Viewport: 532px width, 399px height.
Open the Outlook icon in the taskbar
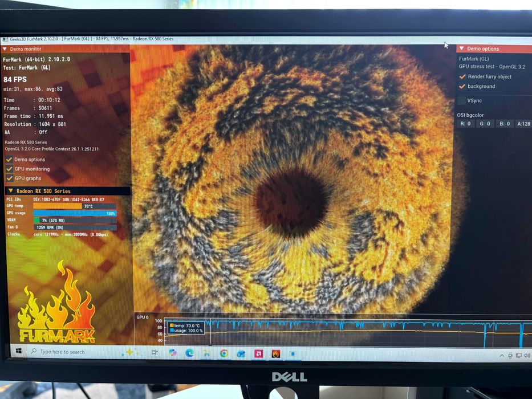click(x=241, y=354)
